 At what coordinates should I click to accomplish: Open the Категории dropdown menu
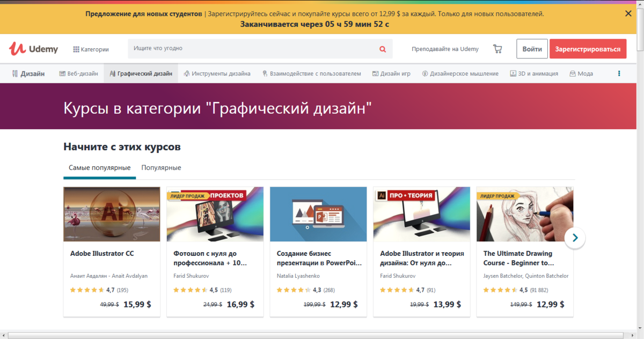(x=91, y=49)
